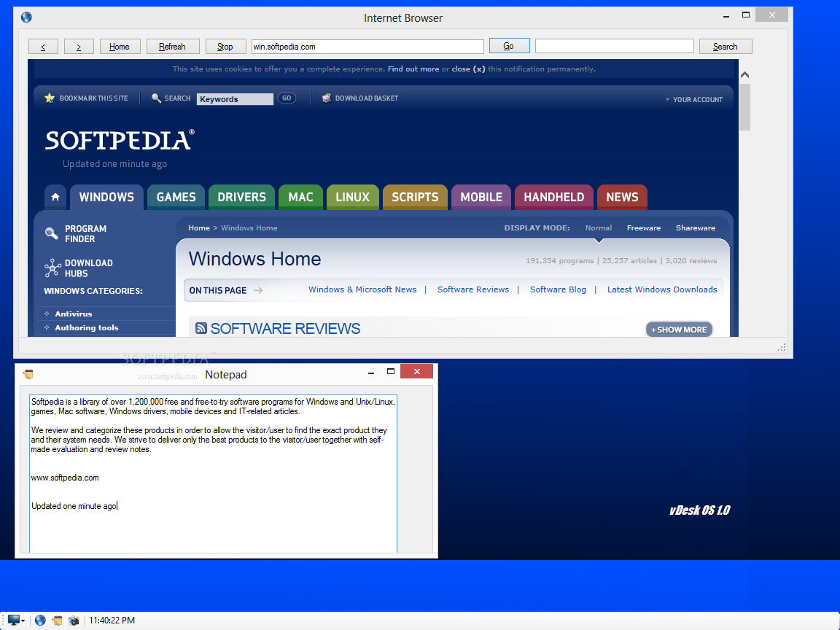The image size is (840, 630).
Task: Open Windows & Microsoft News link
Action: (362, 289)
